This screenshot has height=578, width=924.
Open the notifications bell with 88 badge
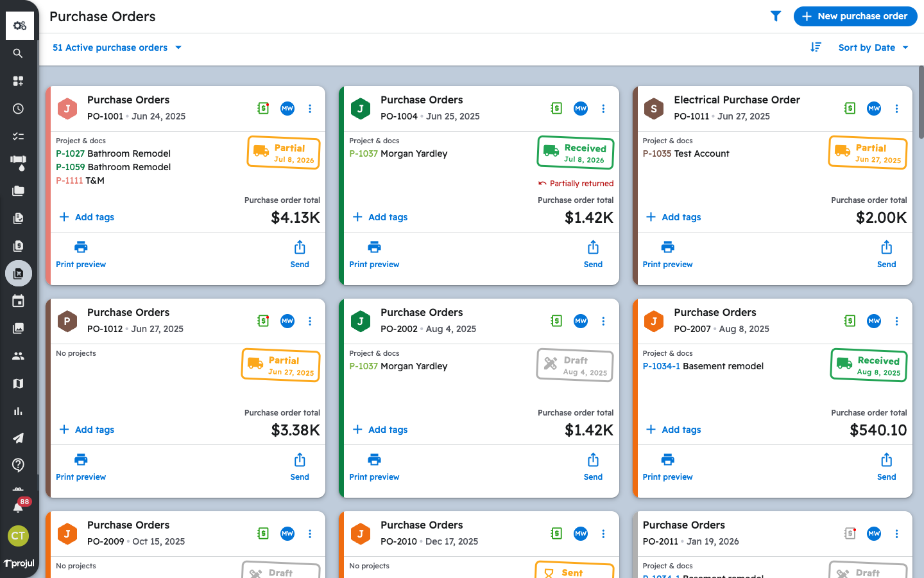[x=18, y=507]
